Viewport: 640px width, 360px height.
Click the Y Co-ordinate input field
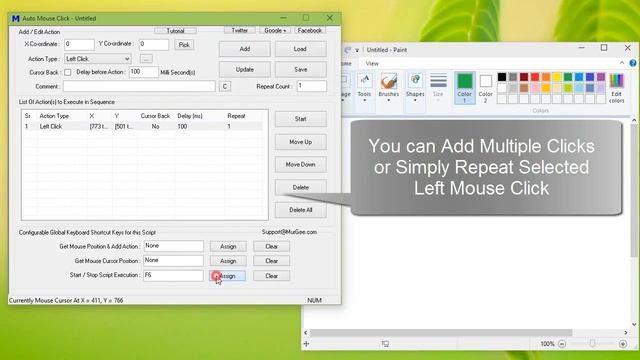[154, 44]
